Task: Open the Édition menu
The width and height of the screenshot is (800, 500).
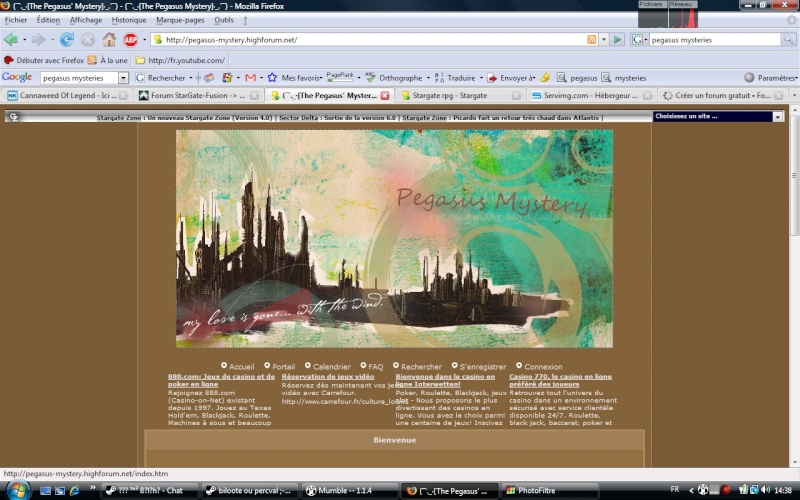Action: pos(48,20)
